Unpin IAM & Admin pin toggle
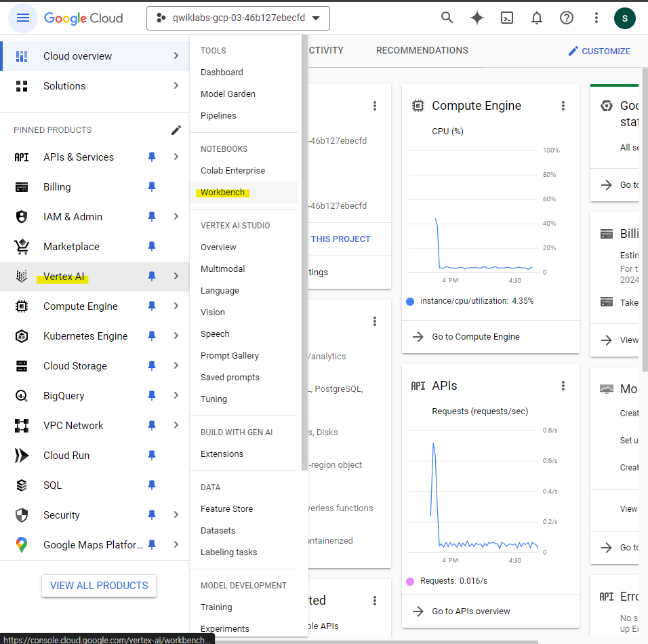 152,217
